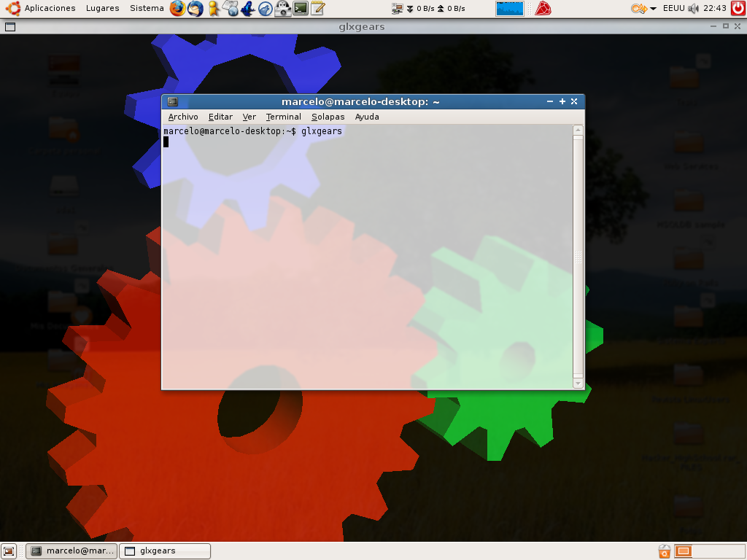Click the show desktop button in bottom panel

[9, 551]
